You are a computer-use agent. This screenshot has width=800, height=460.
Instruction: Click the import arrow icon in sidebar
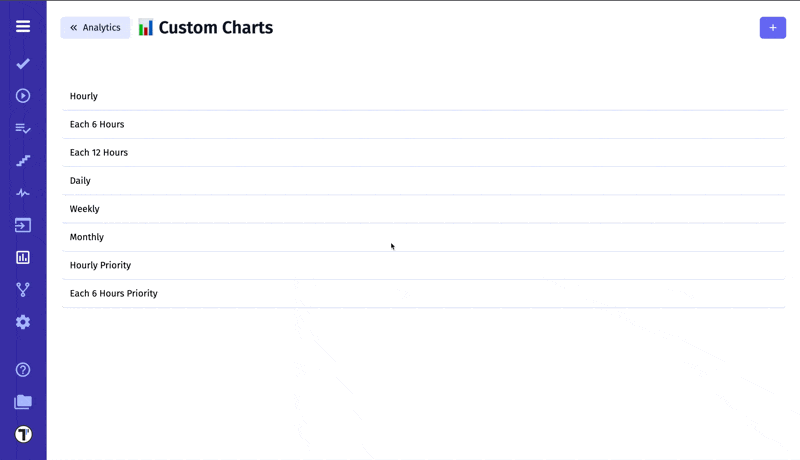tap(23, 225)
